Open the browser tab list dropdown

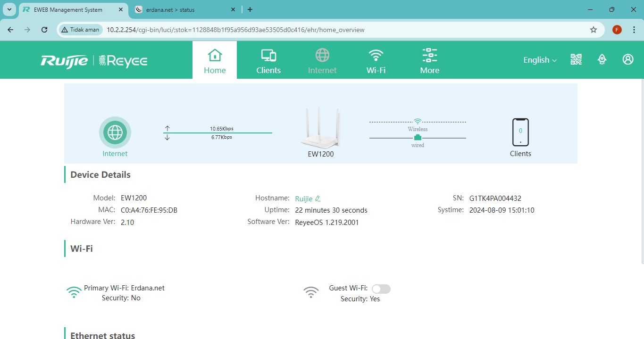9,9
